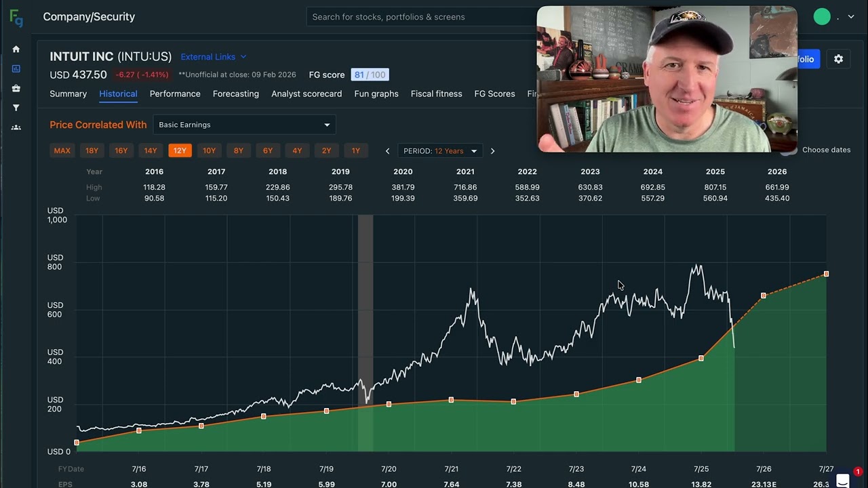Click the stocks and portfolios search field
The height and width of the screenshot is (488, 868).
pos(421,17)
